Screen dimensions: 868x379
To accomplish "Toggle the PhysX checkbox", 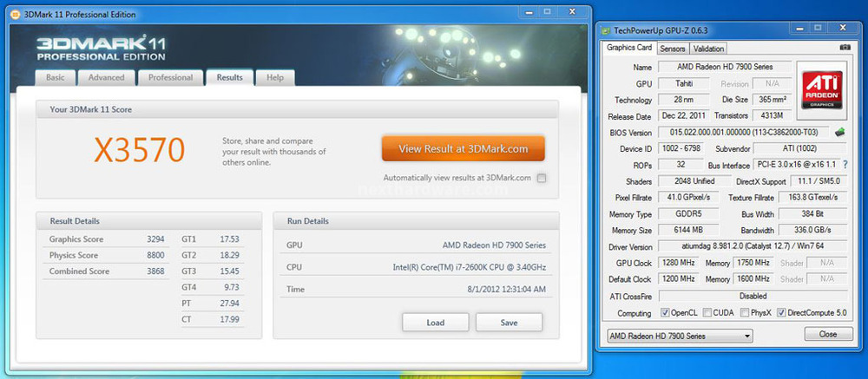I will [745, 312].
